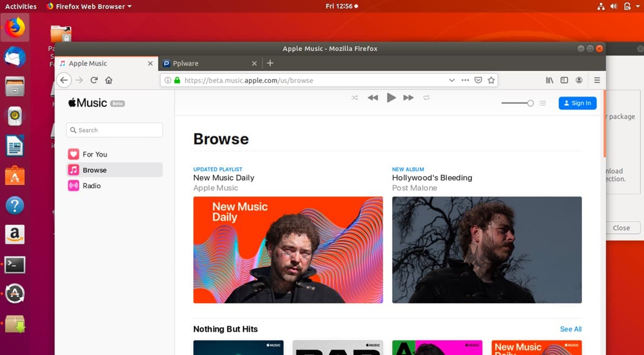Enable repeat mode in the player
This screenshot has height=355, width=644.
426,98
